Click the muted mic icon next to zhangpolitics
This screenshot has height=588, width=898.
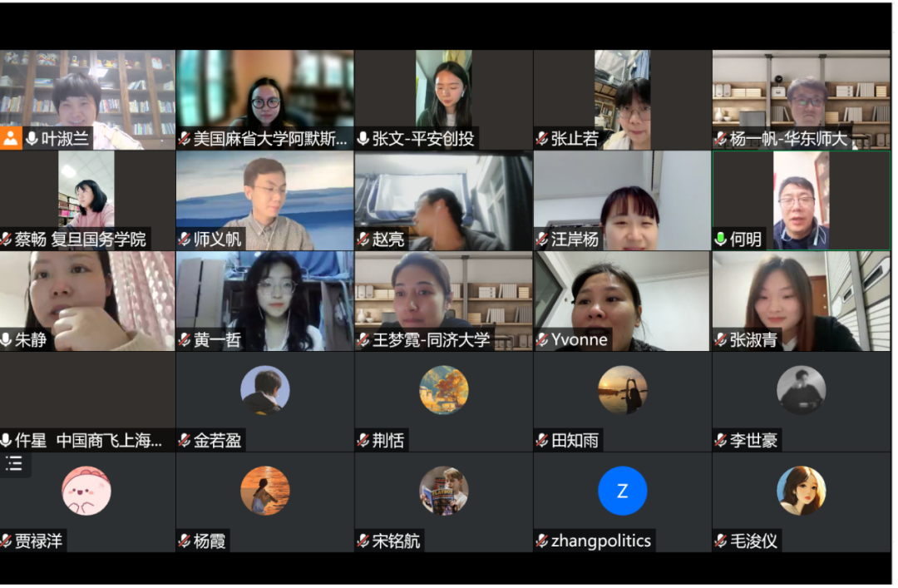coord(542,541)
